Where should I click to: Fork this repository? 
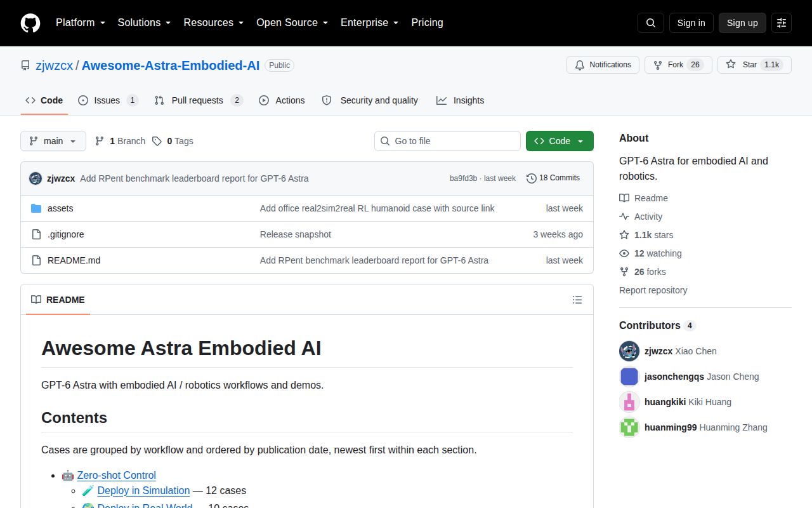pyautogui.click(x=678, y=65)
